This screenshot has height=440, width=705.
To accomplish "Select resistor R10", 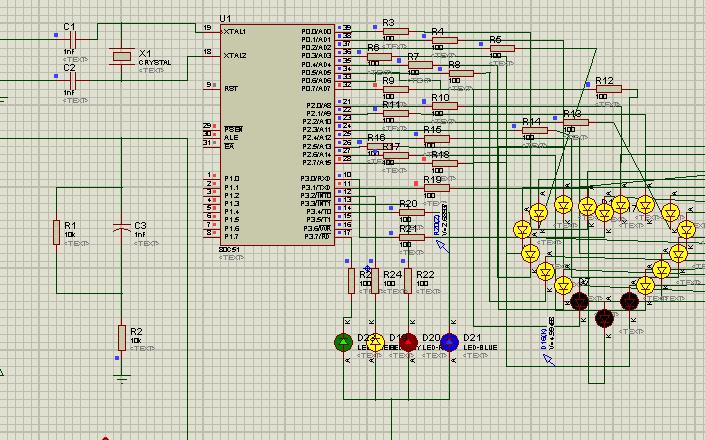I will coord(445,106).
